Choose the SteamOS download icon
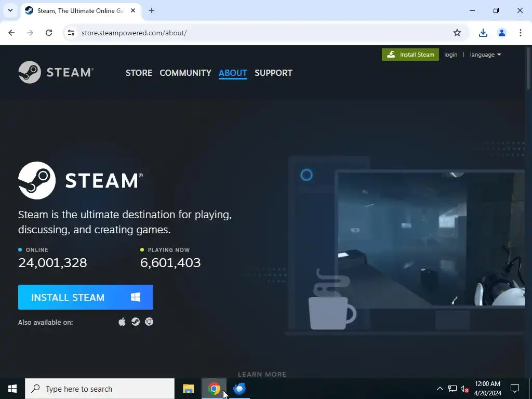532x399 pixels. [x=136, y=322]
